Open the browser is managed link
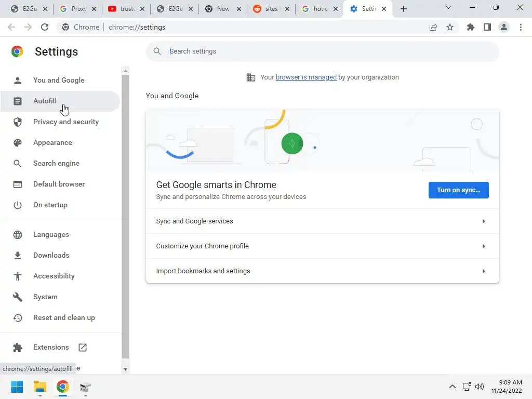 (x=306, y=77)
